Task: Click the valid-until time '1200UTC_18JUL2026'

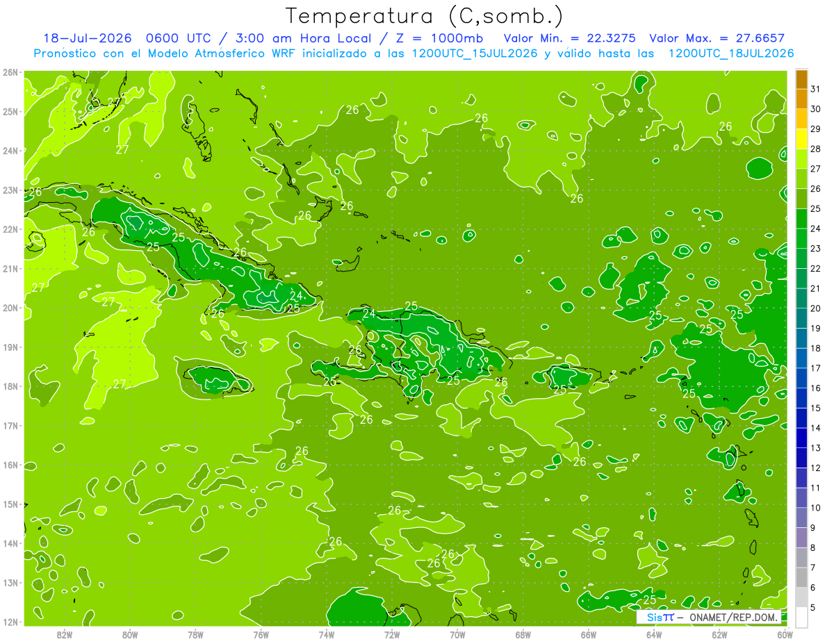Action: coord(731,53)
